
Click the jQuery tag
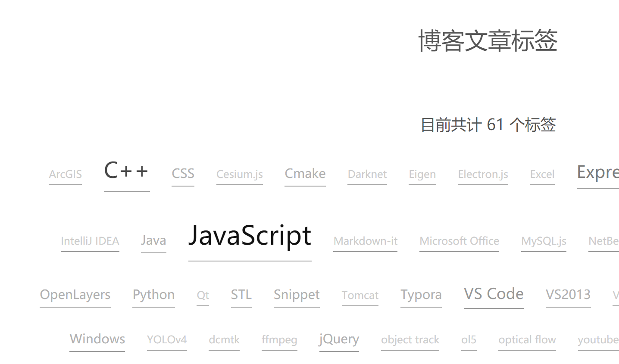pos(339,339)
